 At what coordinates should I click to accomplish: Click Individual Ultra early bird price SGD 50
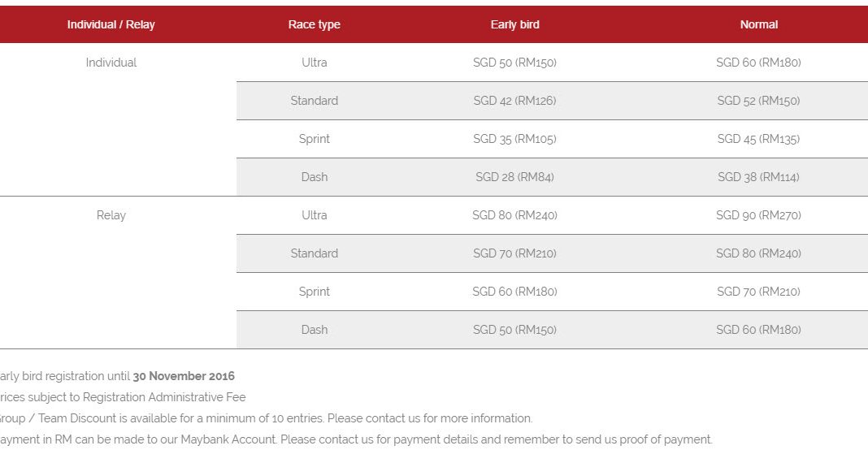(514, 63)
